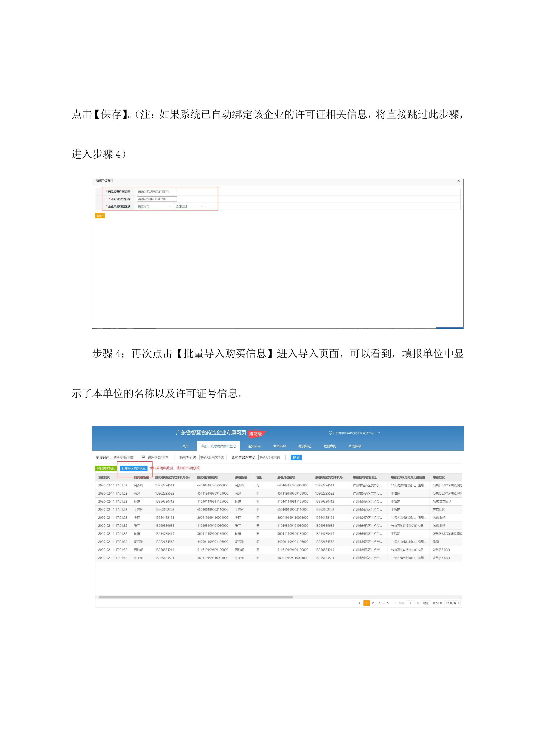The width and height of the screenshot is (534, 756).
Task: Click the right arrow of horizontal scrollbar
Action: click(460, 597)
